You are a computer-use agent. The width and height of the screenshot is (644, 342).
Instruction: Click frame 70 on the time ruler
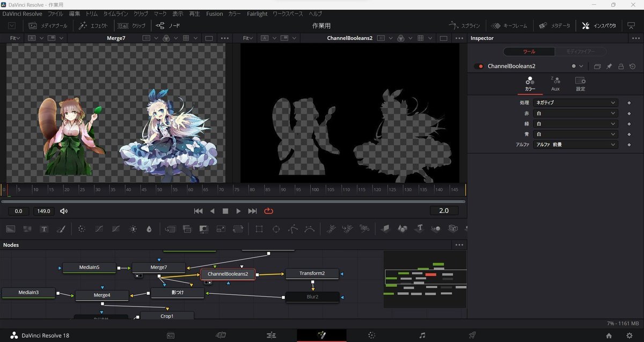click(x=222, y=189)
